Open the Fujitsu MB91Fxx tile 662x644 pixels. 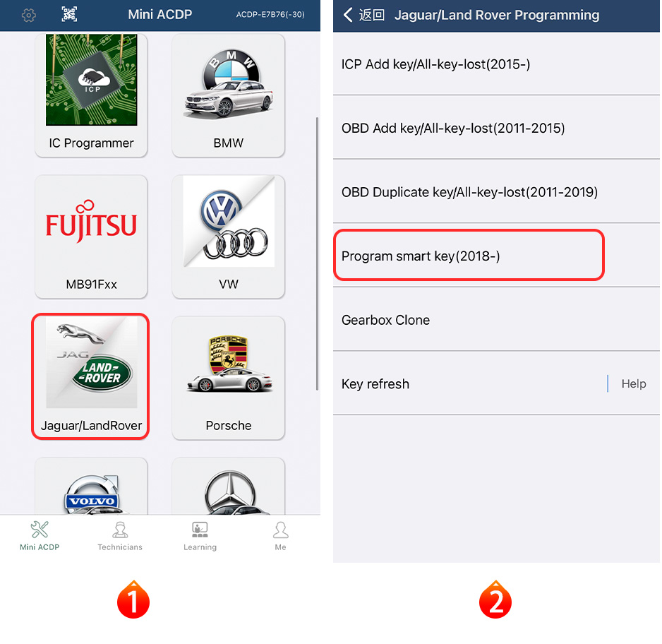point(91,237)
